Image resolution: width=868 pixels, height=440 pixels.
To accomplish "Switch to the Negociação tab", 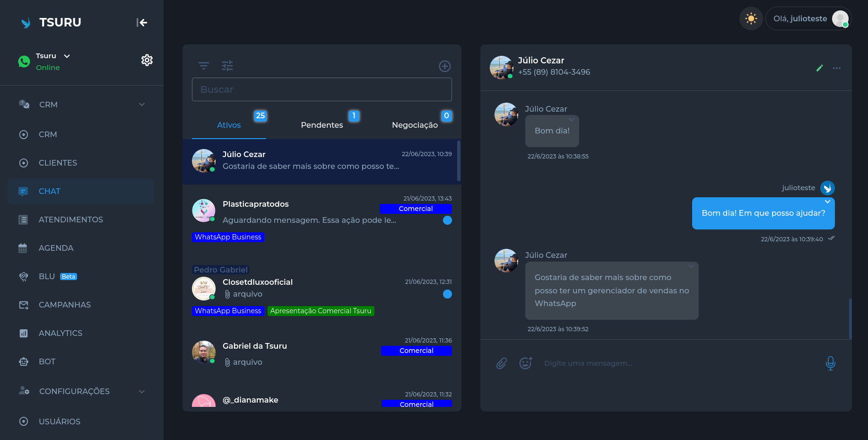I will pyautogui.click(x=415, y=125).
